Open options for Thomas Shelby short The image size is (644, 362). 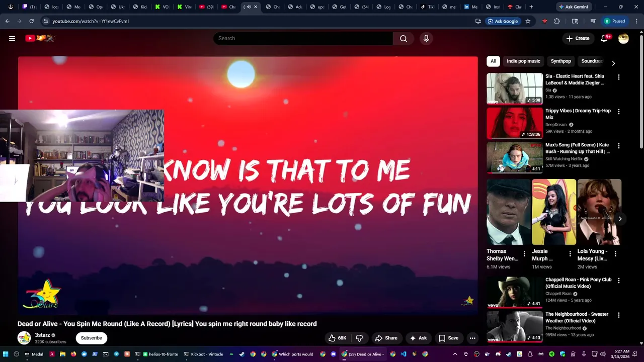[x=524, y=254]
